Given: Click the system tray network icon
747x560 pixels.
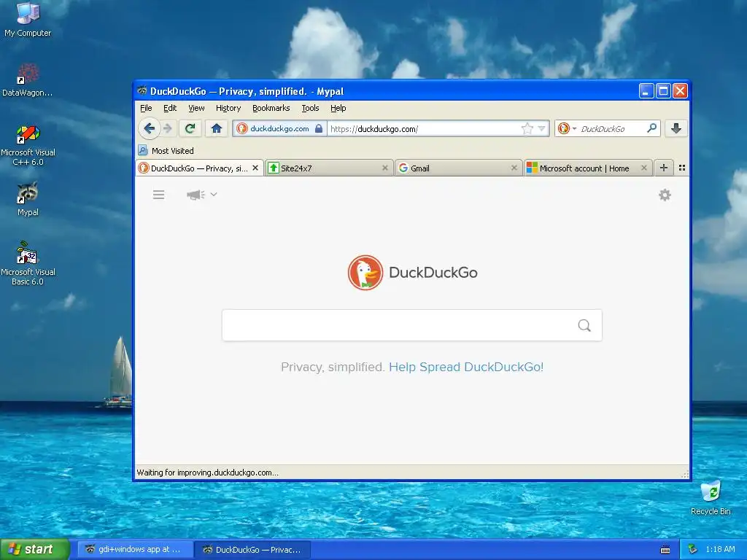Looking at the screenshot, I should click(x=693, y=549).
